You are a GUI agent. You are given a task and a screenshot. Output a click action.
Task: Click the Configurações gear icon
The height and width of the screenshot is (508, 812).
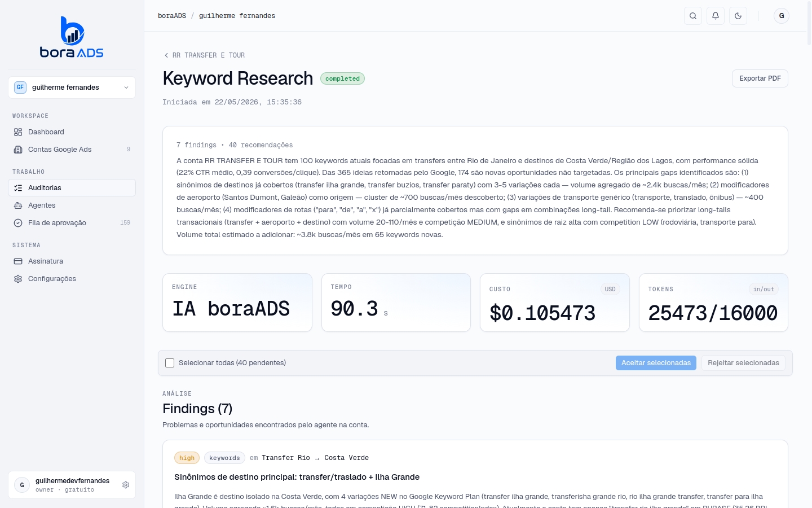pyautogui.click(x=18, y=279)
